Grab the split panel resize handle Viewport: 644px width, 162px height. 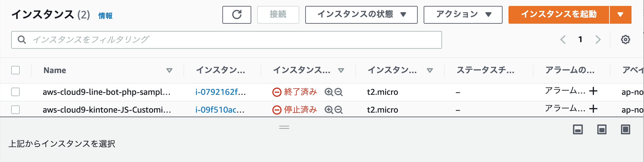coord(284,127)
